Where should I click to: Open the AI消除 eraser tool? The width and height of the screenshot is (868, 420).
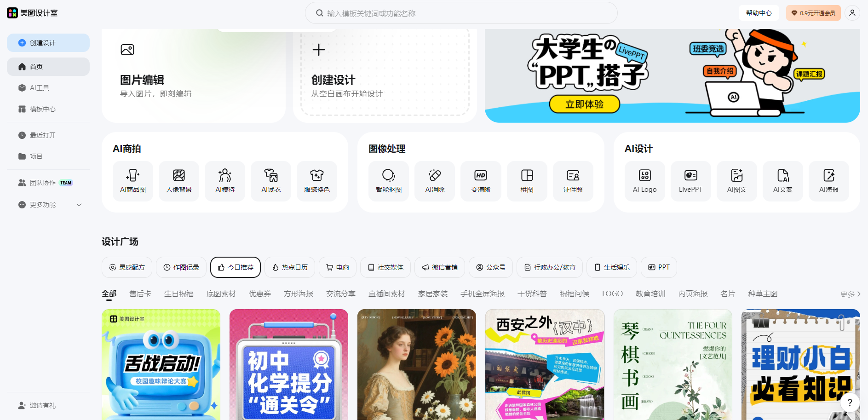tap(434, 181)
